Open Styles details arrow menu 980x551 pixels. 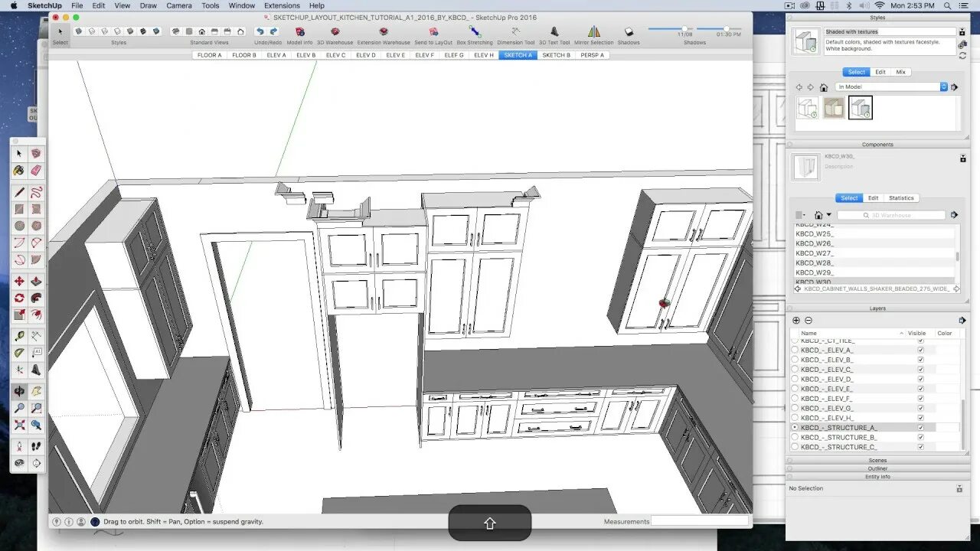coord(954,87)
